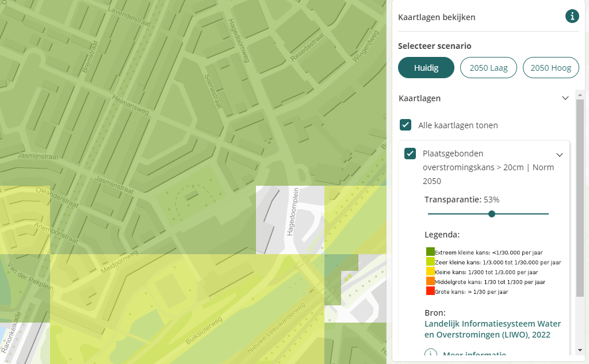The width and height of the screenshot is (589, 364).
Task: Click the red Grote kans swatch
Action: click(x=430, y=291)
